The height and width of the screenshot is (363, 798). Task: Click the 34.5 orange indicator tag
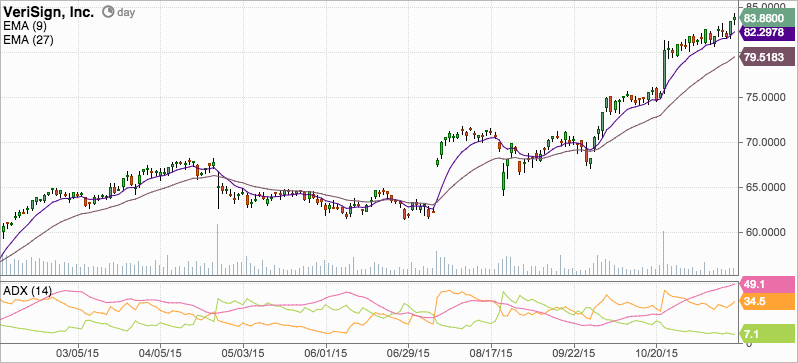[766, 301]
